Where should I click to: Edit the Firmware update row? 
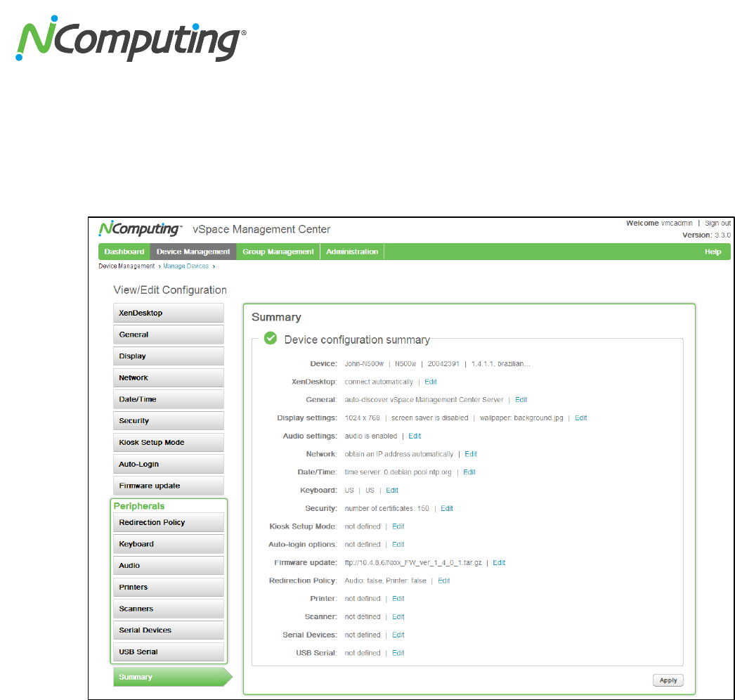pos(499,563)
